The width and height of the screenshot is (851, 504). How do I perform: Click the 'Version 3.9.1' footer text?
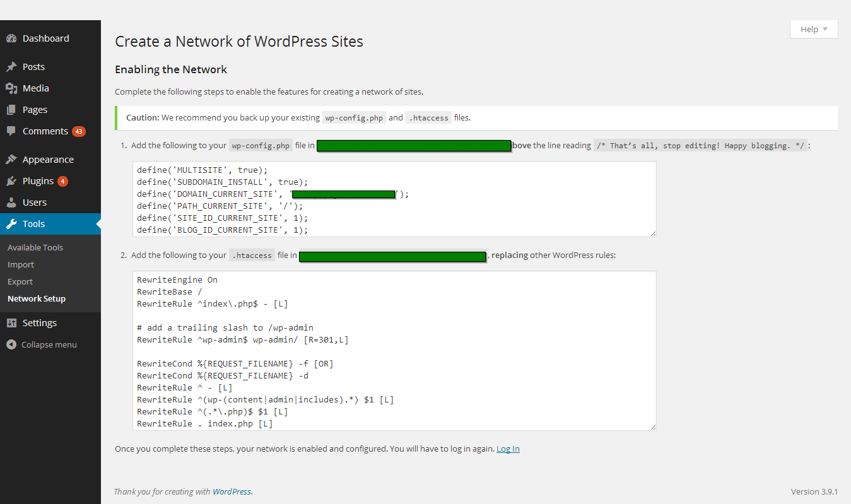coord(814,491)
